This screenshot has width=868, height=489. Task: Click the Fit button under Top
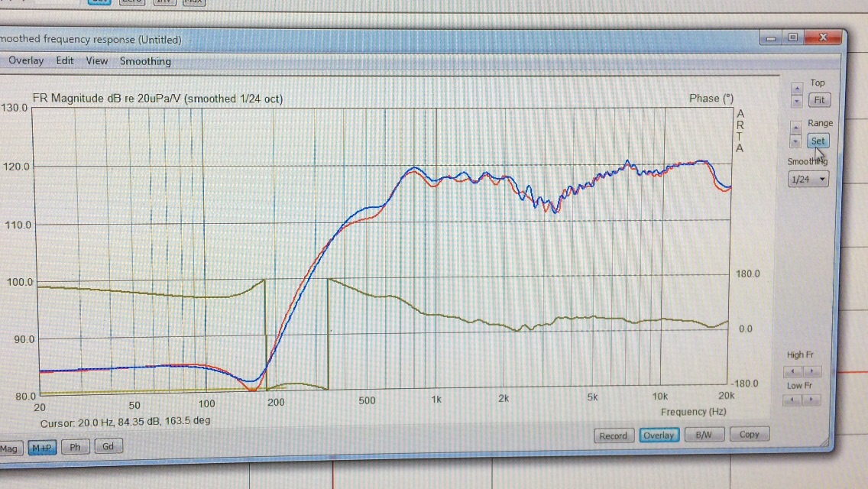coord(819,100)
